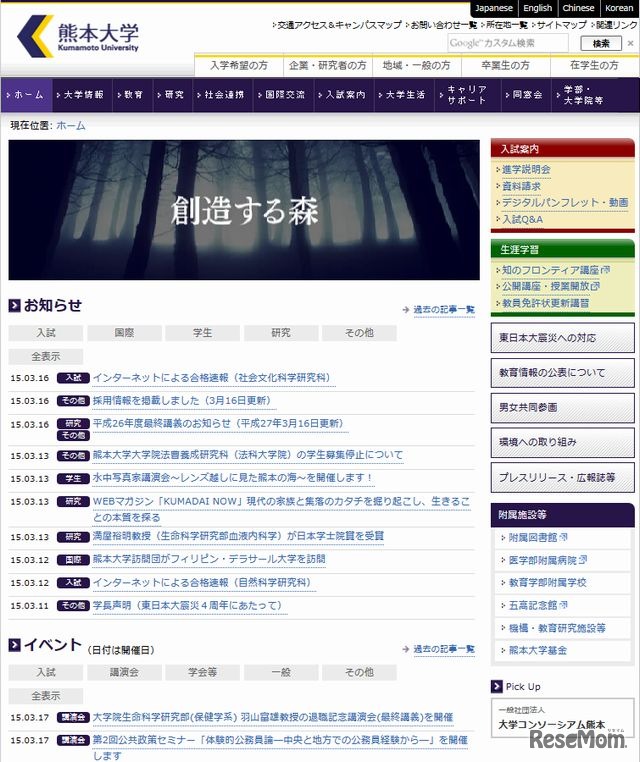Click 男女共同参画 button
Viewport: 640px width, 762px height.
pyautogui.click(x=563, y=408)
